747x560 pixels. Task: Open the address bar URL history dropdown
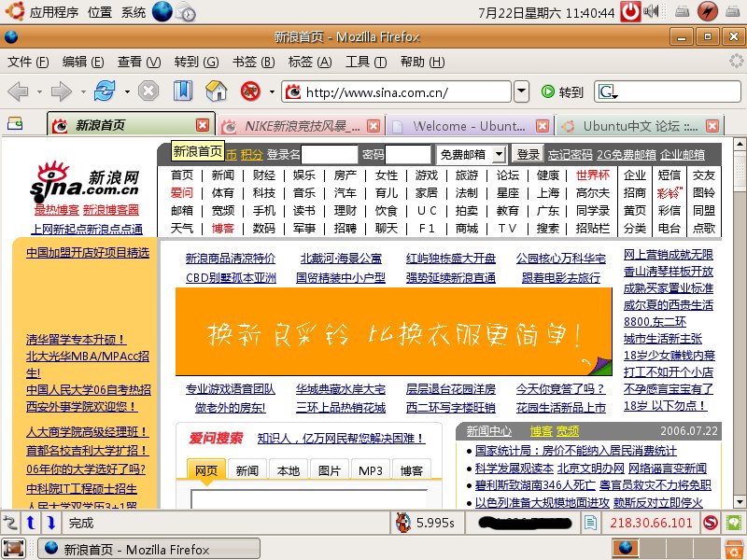(x=522, y=91)
